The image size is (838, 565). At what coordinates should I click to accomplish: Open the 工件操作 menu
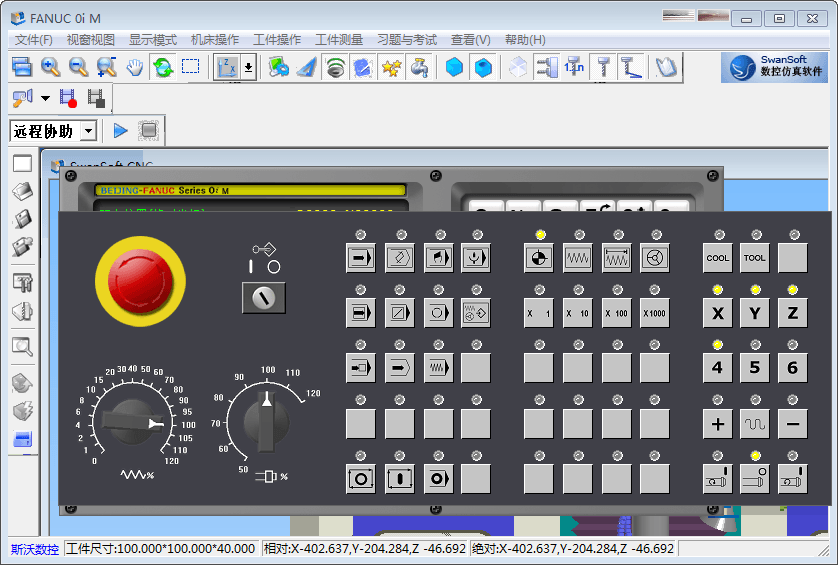(277, 40)
